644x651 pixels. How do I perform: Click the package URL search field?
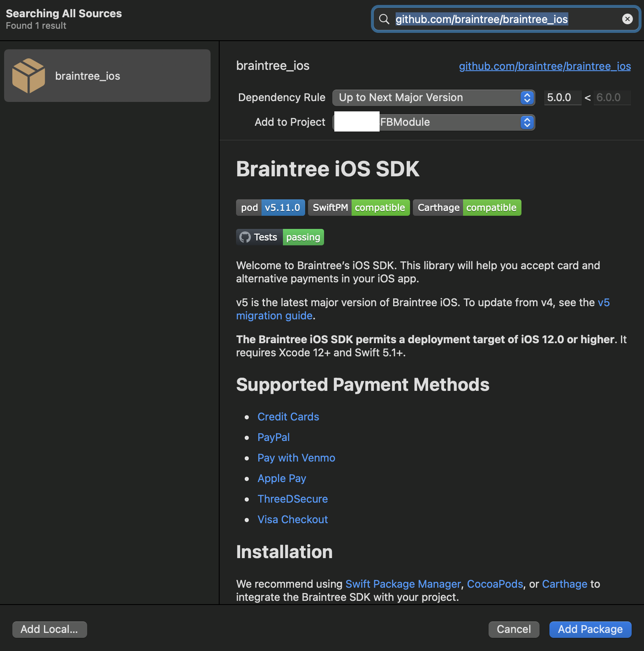[506, 19]
